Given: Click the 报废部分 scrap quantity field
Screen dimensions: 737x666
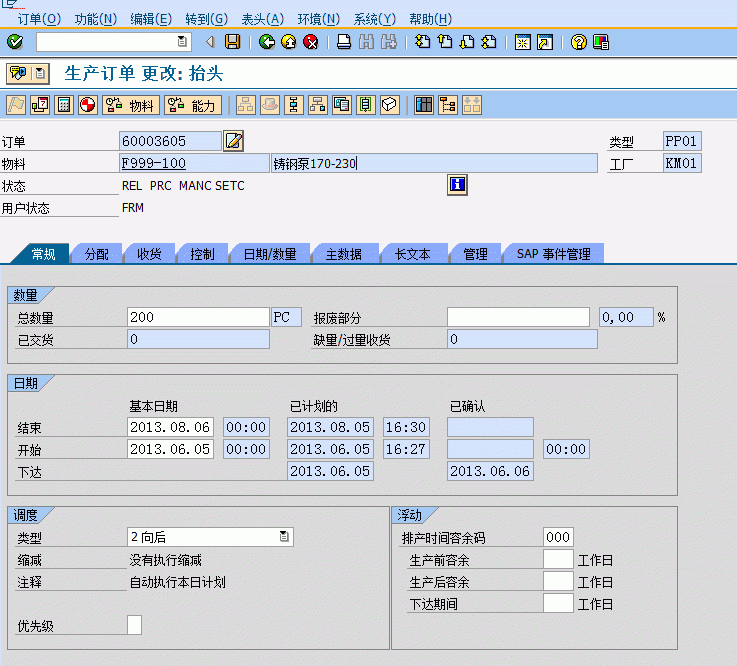Looking at the screenshot, I should coord(518,317).
